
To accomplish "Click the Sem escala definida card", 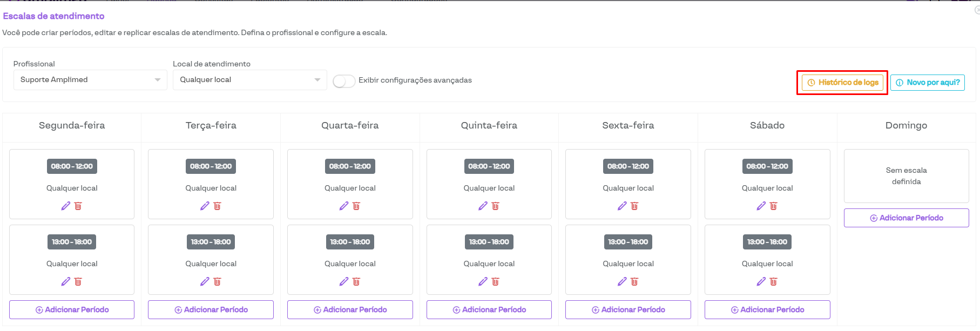I will click(x=906, y=176).
